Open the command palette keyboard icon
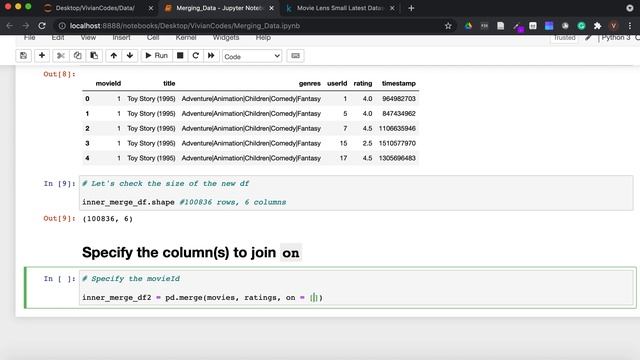 pyautogui.click(x=296, y=56)
